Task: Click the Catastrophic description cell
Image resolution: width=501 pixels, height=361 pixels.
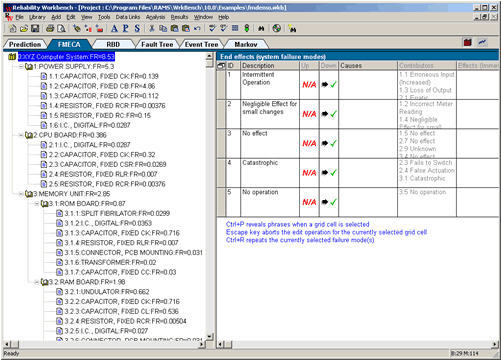Action: coord(270,173)
